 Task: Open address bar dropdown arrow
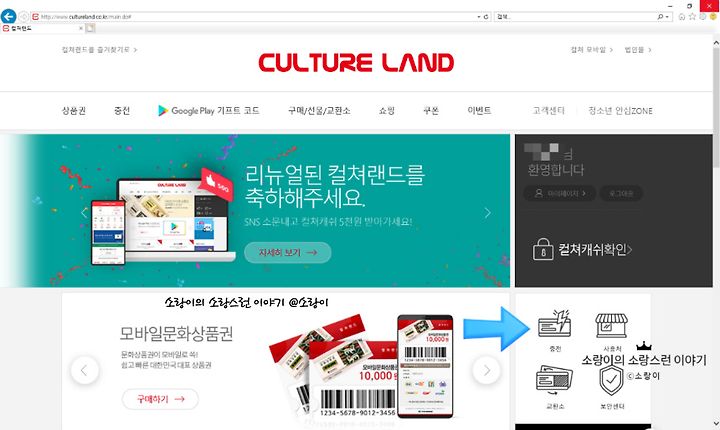[x=478, y=17]
